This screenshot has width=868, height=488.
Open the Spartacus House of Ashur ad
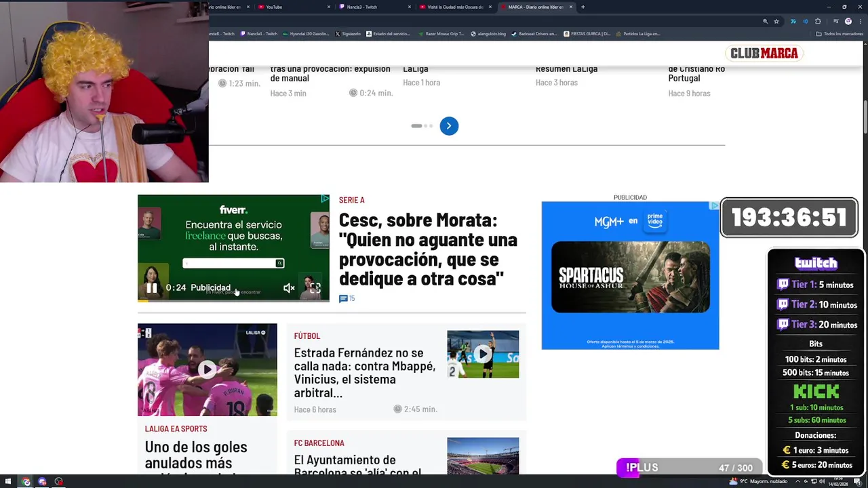click(630, 275)
